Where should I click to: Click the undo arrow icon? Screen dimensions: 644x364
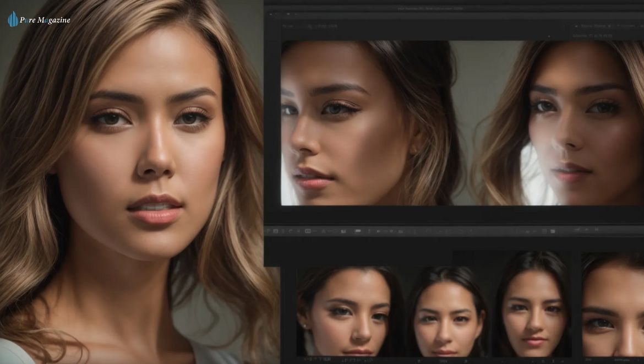pyautogui.click(x=290, y=231)
